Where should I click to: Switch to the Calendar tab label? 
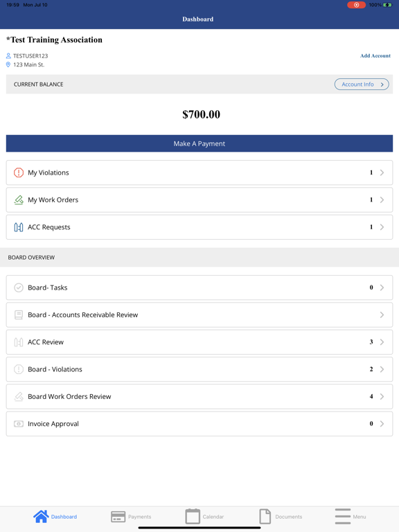pyautogui.click(x=213, y=517)
